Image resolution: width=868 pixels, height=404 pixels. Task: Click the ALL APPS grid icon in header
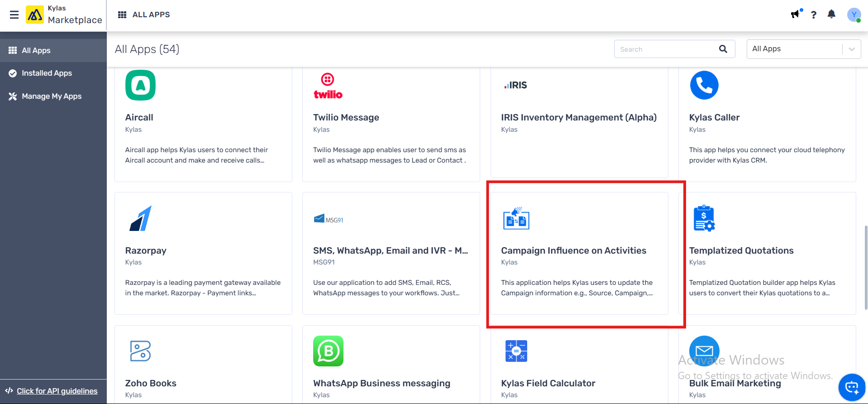tap(122, 14)
